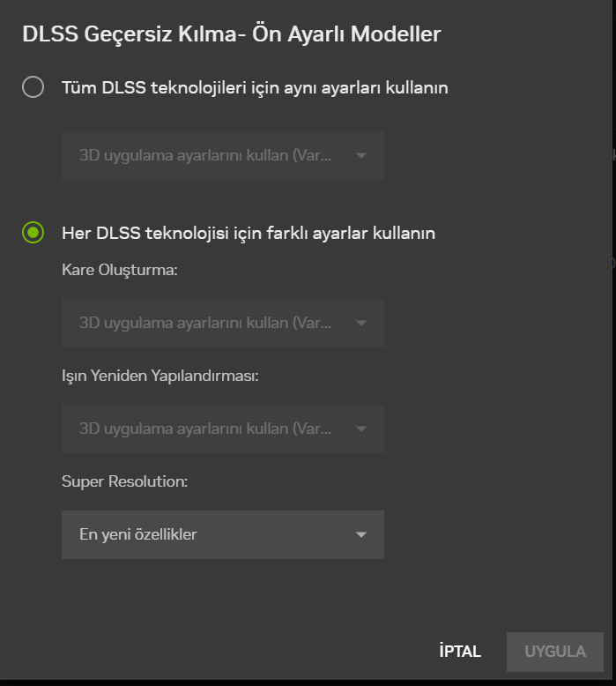Image resolution: width=616 pixels, height=686 pixels.
Task: Open the dropdown under the same-settings radio option
Action: (x=222, y=156)
